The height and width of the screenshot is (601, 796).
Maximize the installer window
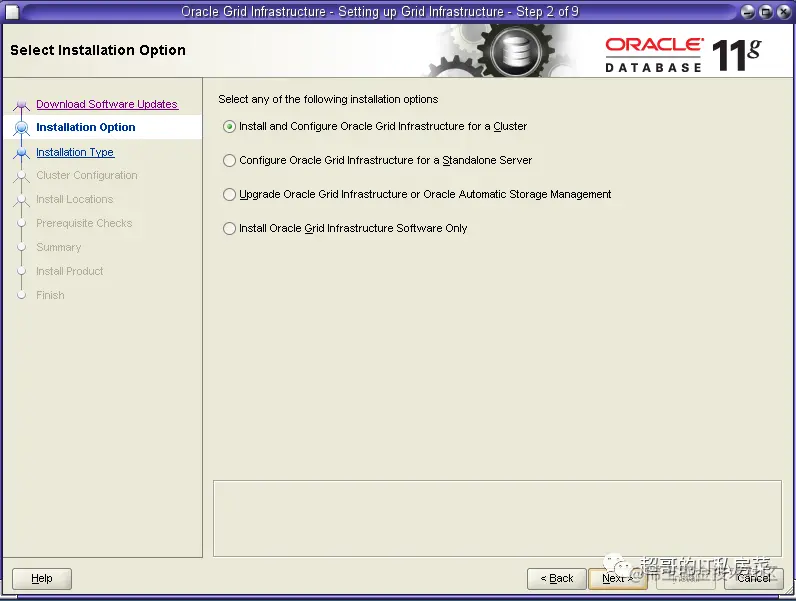pos(766,11)
